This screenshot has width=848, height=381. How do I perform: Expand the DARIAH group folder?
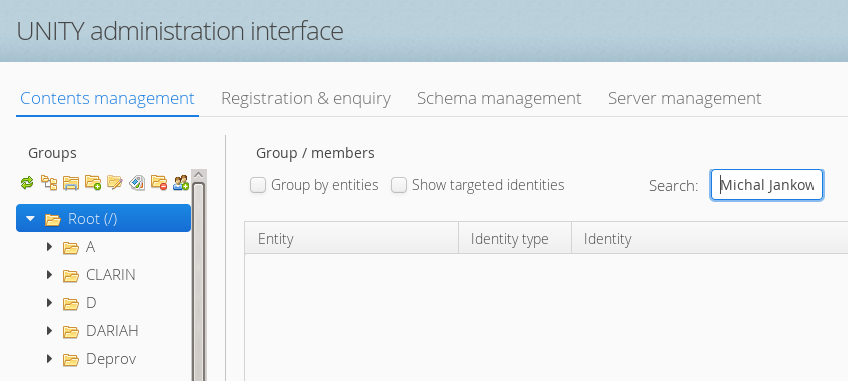(x=49, y=331)
